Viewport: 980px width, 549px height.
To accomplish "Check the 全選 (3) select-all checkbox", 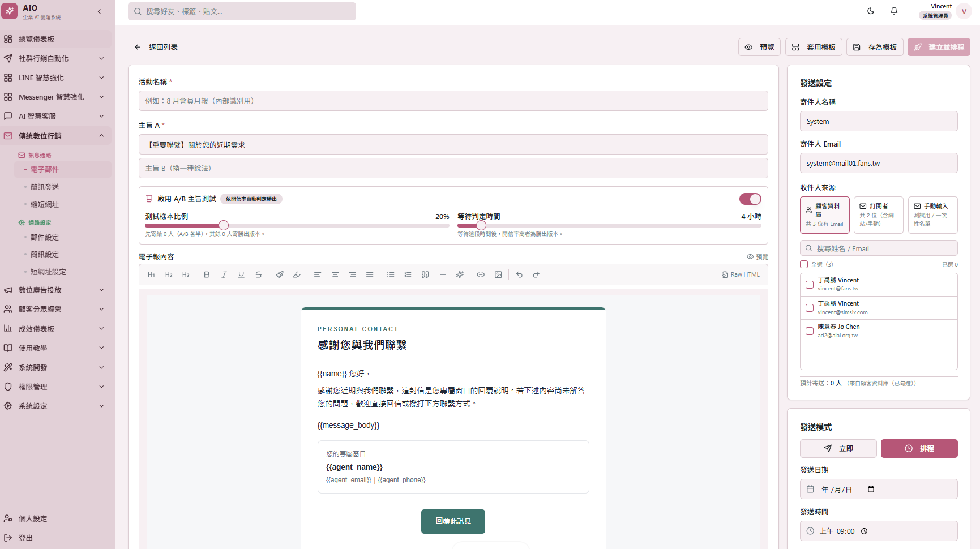I will tap(804, 264).
